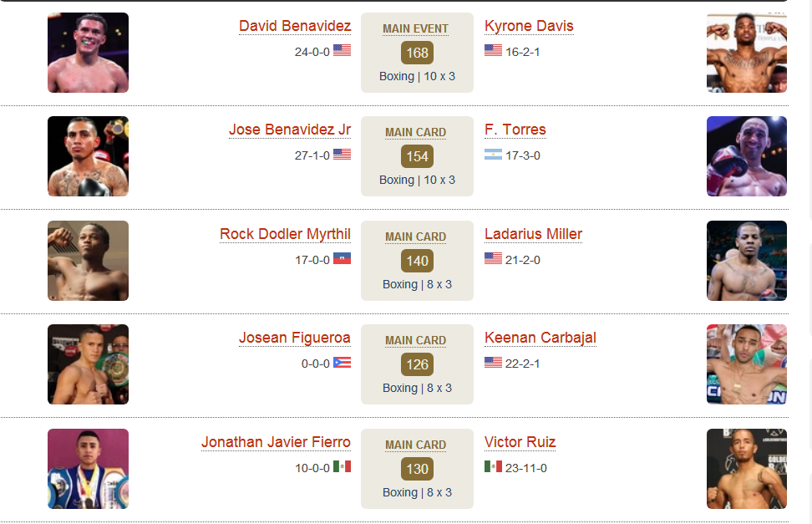Click the 126 weight class badge

tap(417, 364)
